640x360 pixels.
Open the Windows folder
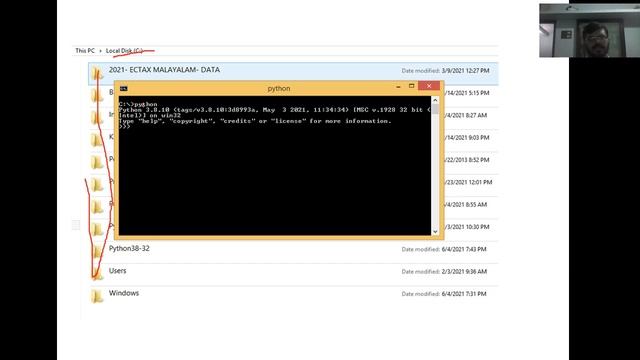(124, 293)
